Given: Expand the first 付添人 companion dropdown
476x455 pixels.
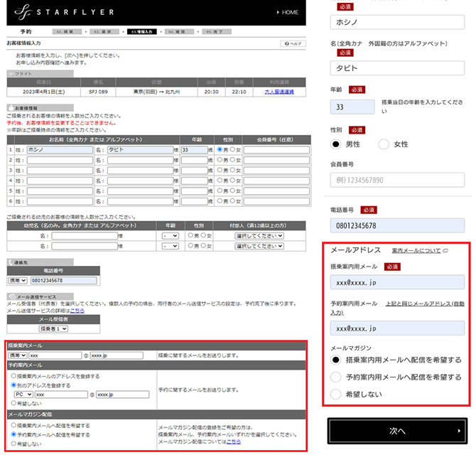Looking at the screenshot, I should point(259,235).
